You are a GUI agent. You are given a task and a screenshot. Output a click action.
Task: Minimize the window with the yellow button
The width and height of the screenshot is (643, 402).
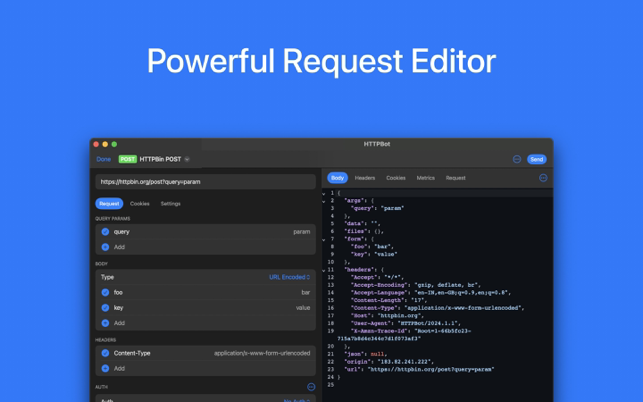105,144
